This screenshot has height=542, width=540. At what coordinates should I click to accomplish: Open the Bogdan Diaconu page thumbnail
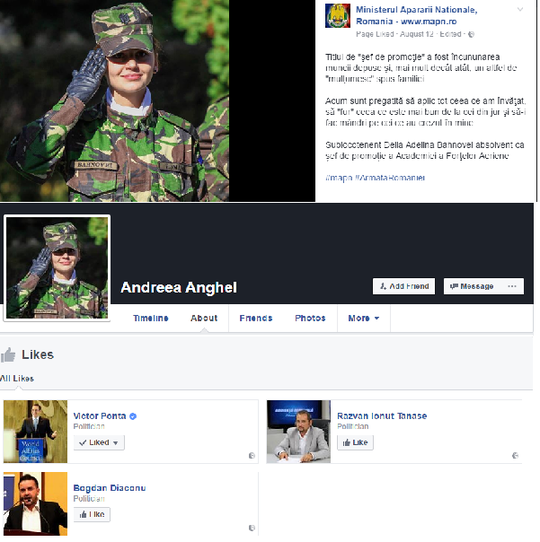[35, 504]
